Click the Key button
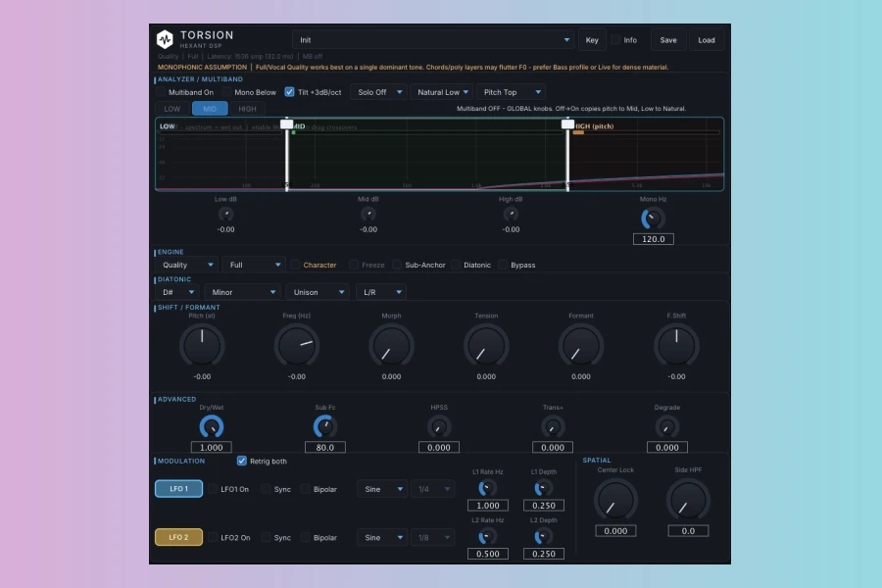The height and width of the screenshot is (588, 882). pos(592,40)
